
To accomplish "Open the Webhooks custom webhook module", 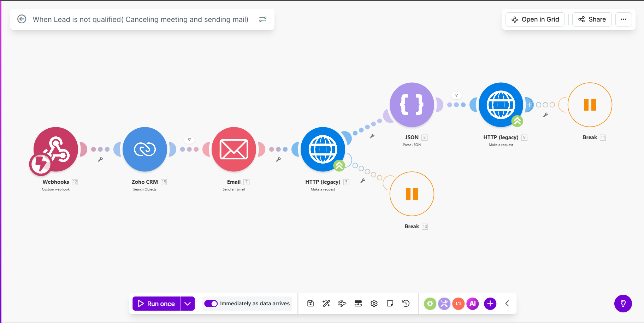I will pos(56,149).
